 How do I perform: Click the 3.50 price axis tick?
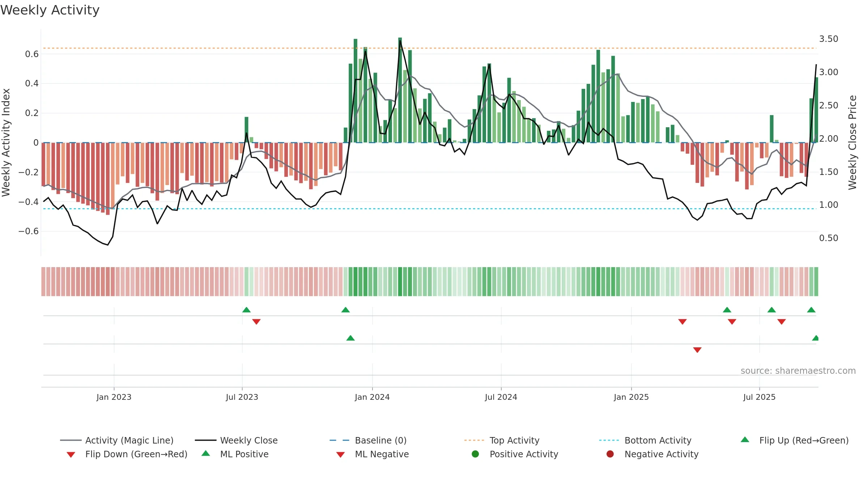coord(829,39)
